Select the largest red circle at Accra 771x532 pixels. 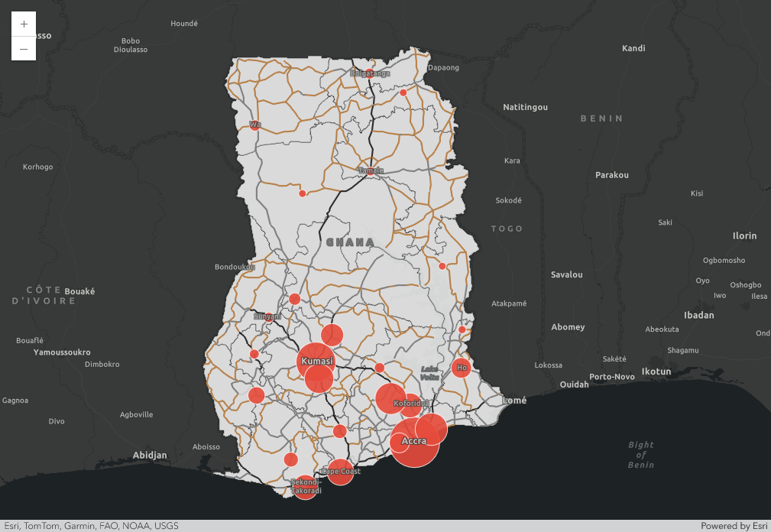pos(415,443)
